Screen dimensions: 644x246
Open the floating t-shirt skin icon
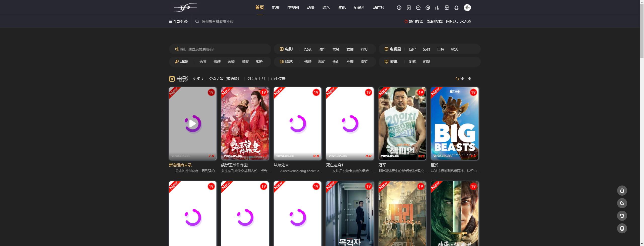pyautogui.click(x=622, y=216)
